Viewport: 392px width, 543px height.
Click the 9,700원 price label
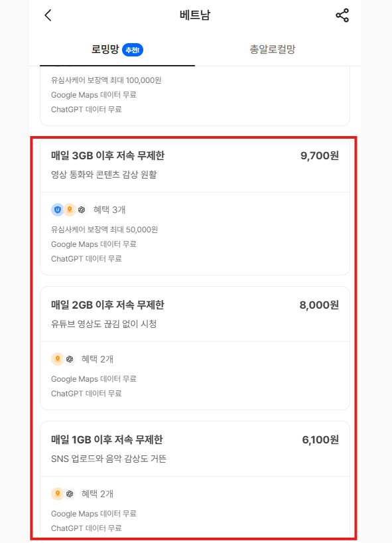click(319, 156)
